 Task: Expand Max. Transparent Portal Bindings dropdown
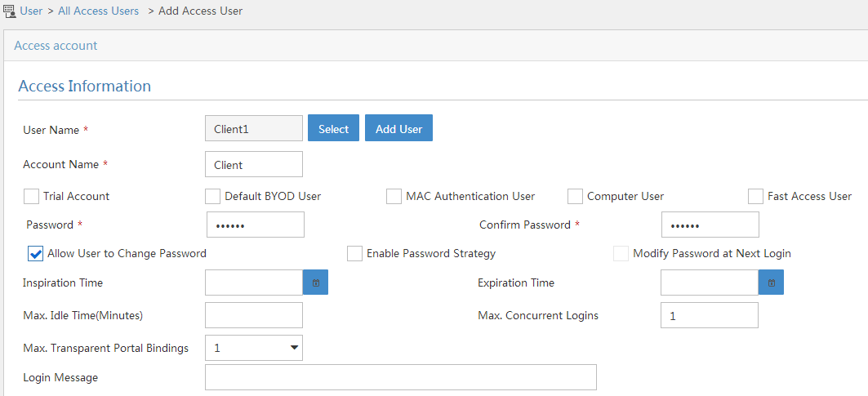pos(253,348)
